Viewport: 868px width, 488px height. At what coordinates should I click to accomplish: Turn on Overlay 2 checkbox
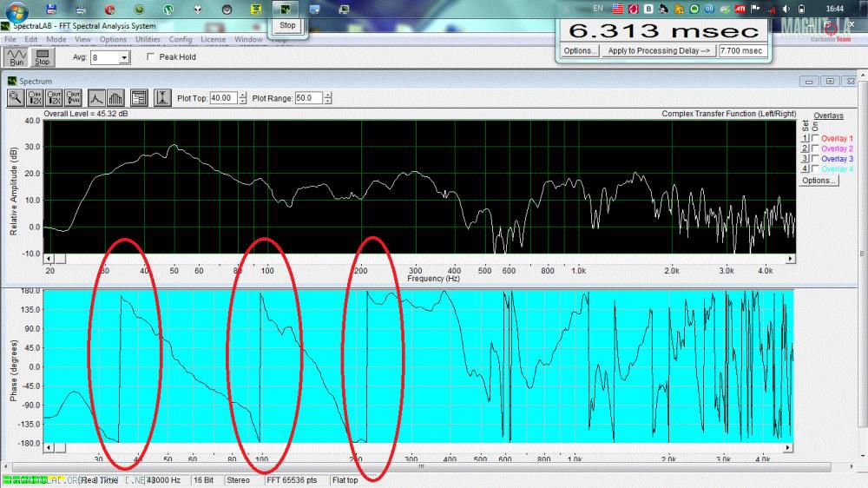click(815, 148)
